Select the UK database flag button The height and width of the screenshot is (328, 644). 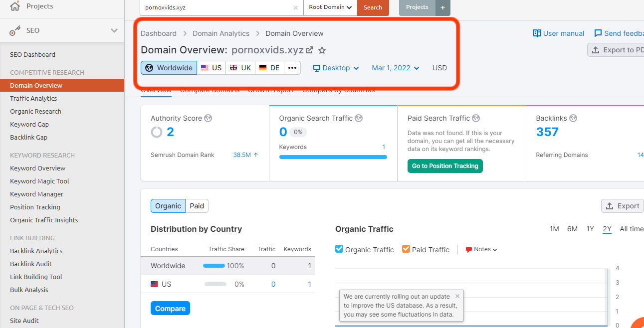pos(240,68)
